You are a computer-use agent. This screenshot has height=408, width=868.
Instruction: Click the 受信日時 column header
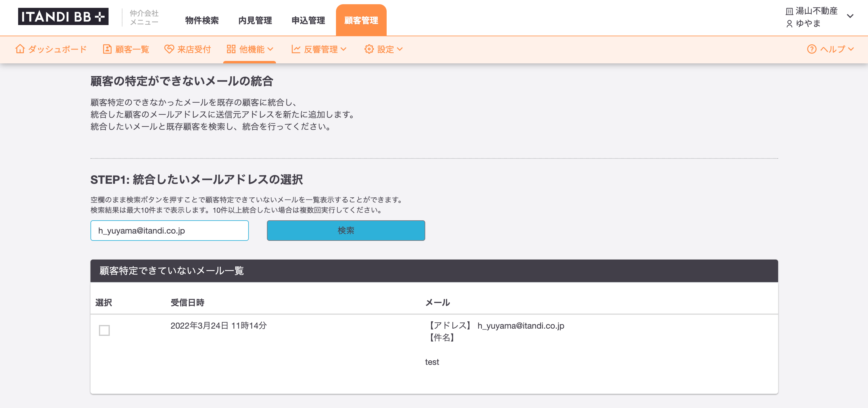[x=187, y=302]
